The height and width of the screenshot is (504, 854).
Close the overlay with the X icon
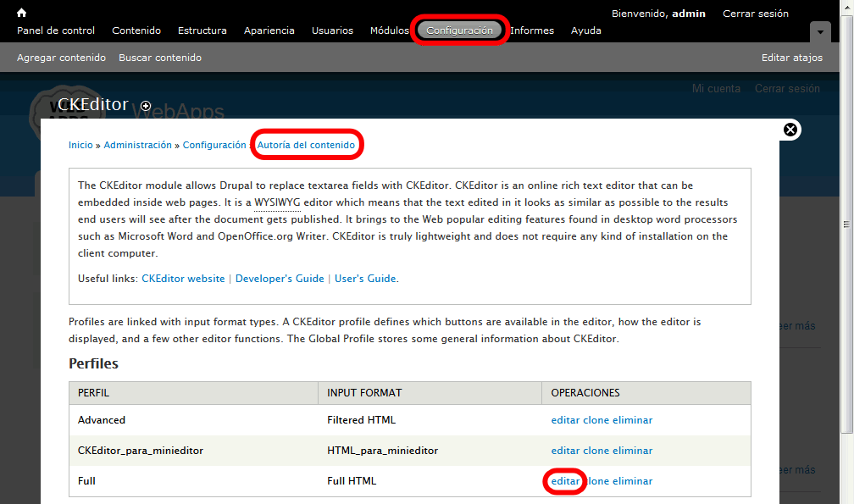tap(790, 130)
